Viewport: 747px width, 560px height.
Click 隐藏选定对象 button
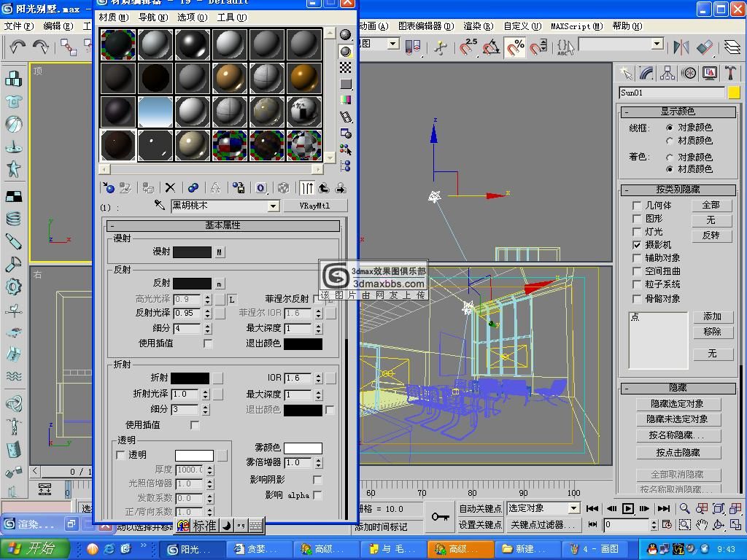point(678,404)
